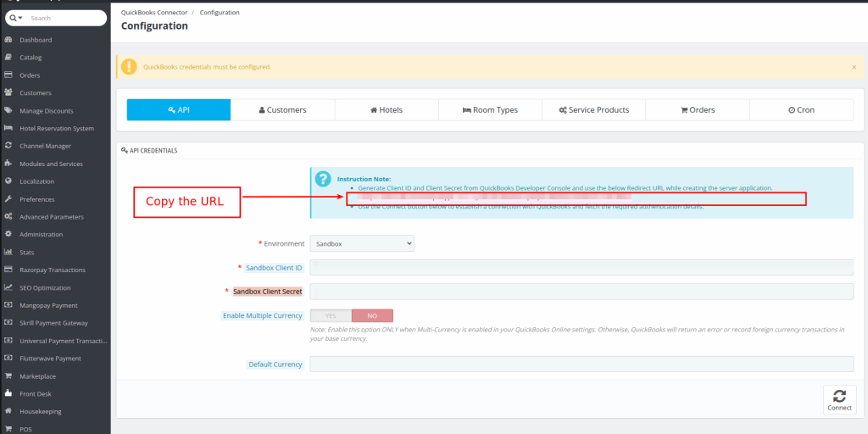868x434 pixels.
Task: Click the Hotel Reservation System bed icon
Action: tap(8, 129)
